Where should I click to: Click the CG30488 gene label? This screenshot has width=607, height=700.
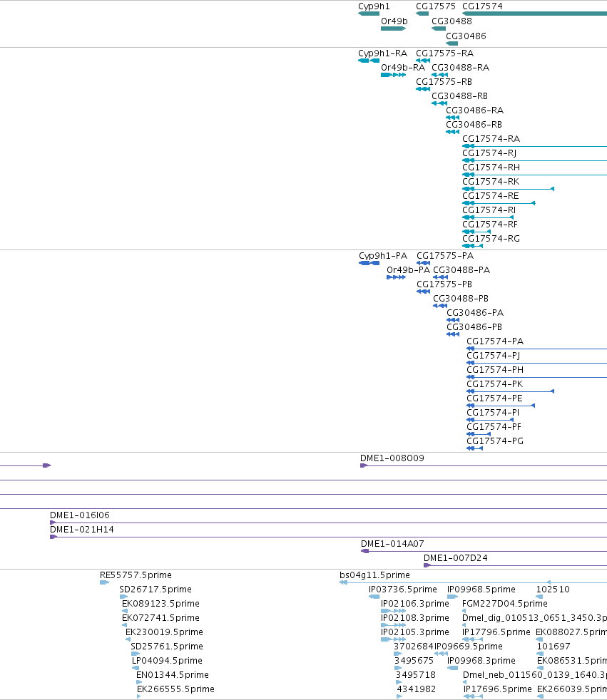(452, 21)
